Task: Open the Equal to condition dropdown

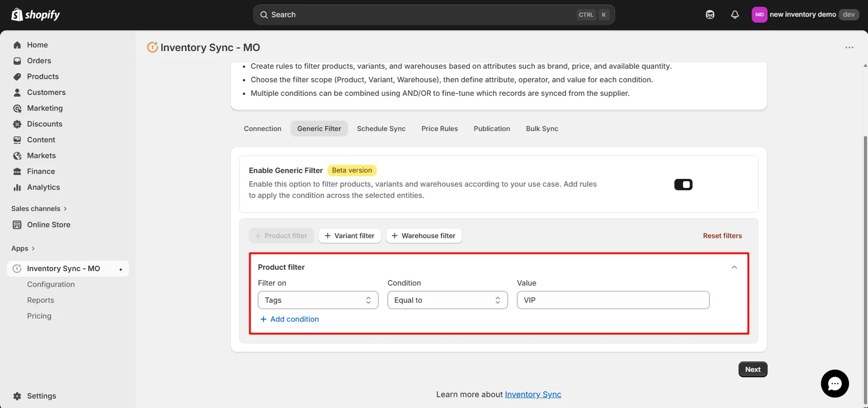Action: (x=447, y=300)
